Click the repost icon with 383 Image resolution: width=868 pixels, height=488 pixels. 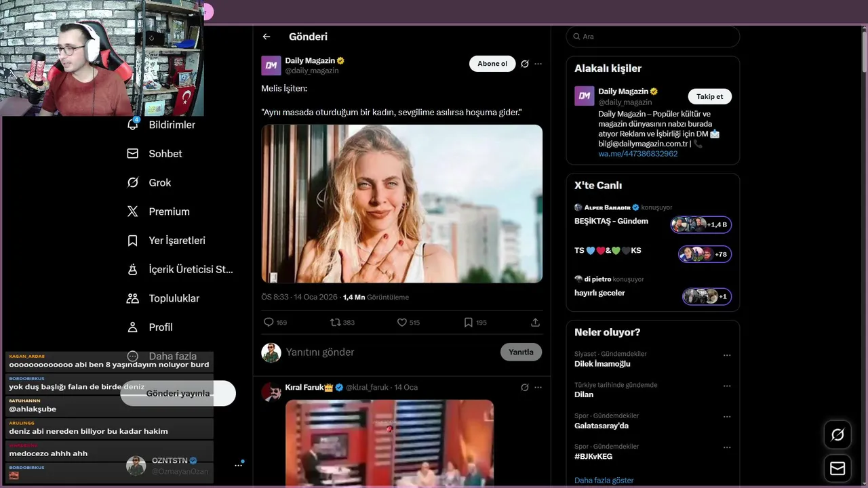[335, 323]
